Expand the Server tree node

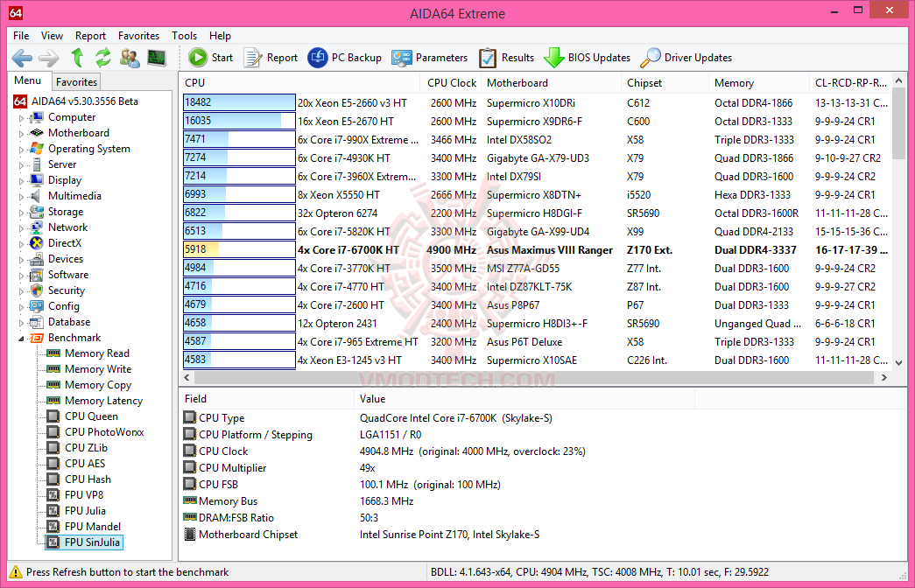click(22, 165)
